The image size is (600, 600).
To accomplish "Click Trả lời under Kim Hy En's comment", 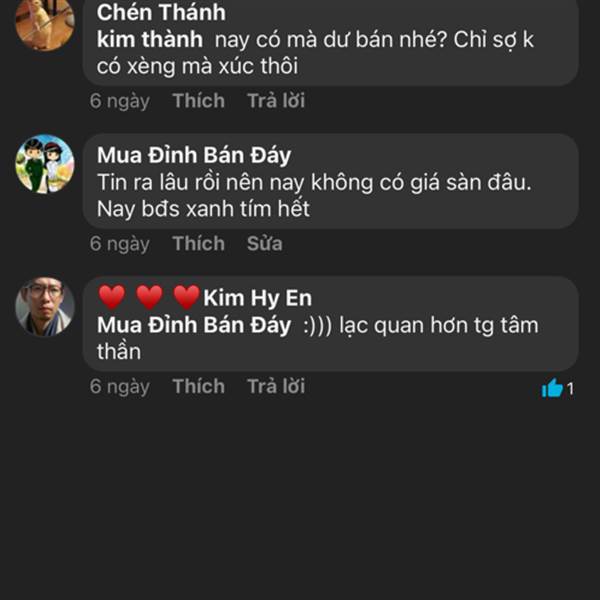I will click(277, 386).
